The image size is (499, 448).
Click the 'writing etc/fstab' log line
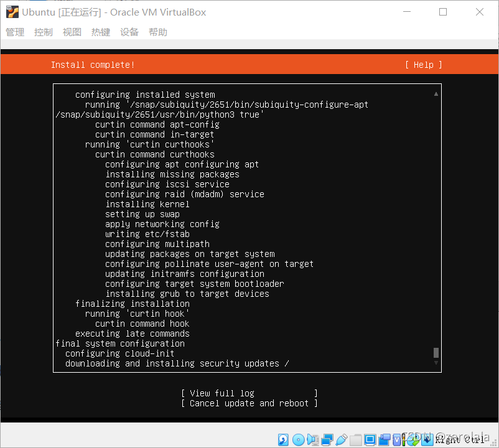click(147, 234)
